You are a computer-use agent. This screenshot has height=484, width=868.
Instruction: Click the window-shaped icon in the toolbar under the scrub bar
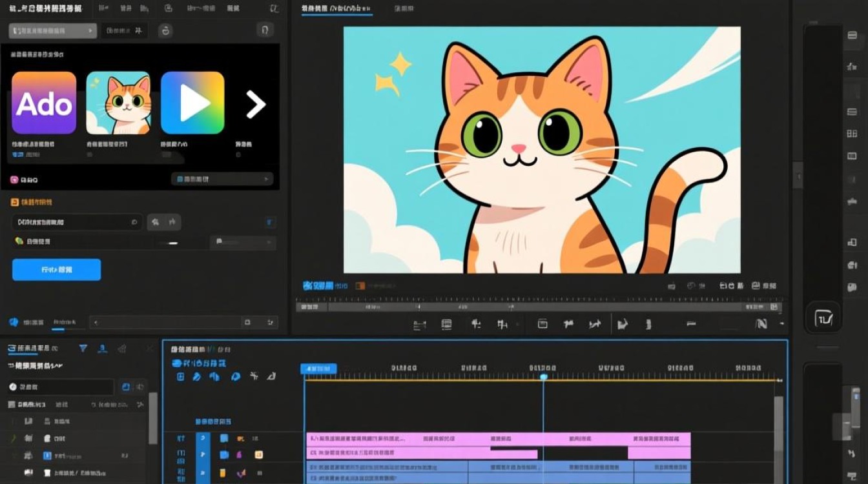coord(542,324)
